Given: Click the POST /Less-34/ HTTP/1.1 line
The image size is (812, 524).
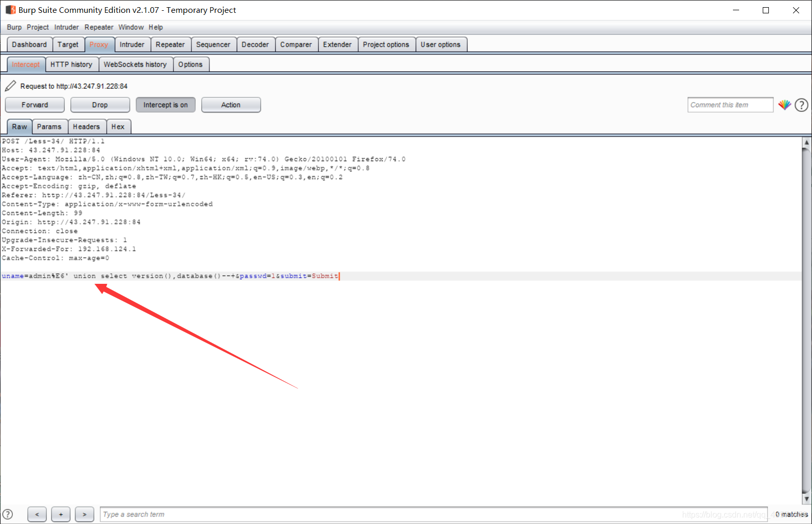Looking at the screenshot, I should pos(53,141).
